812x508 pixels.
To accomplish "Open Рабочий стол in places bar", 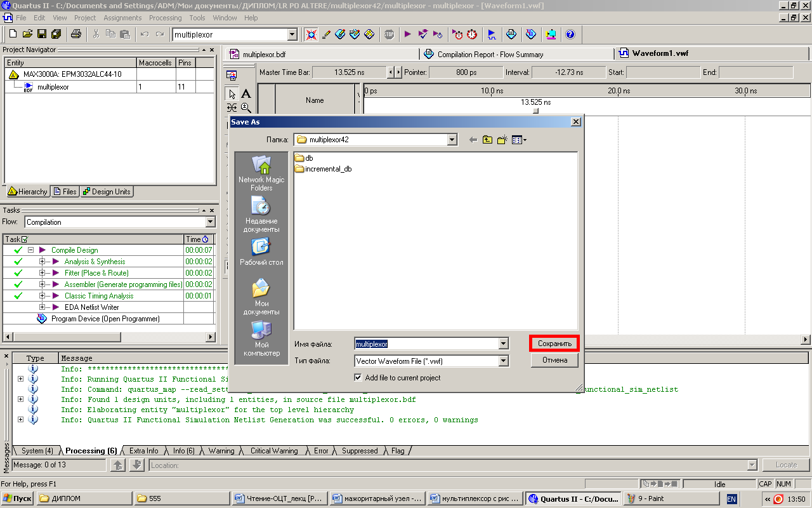I will [x=261, y=251].
